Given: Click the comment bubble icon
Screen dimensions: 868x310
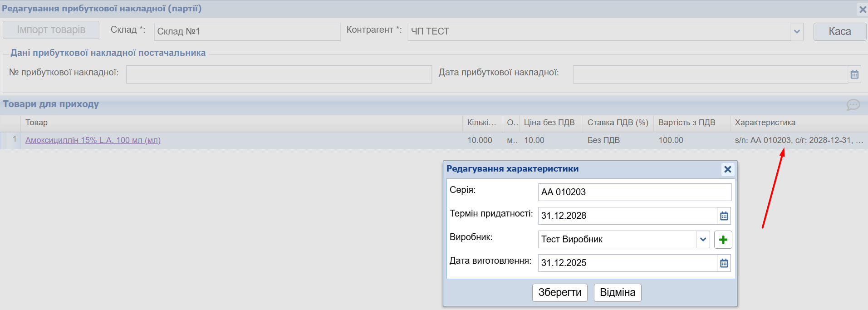Looking at the screenshot, I should [853, 105].
